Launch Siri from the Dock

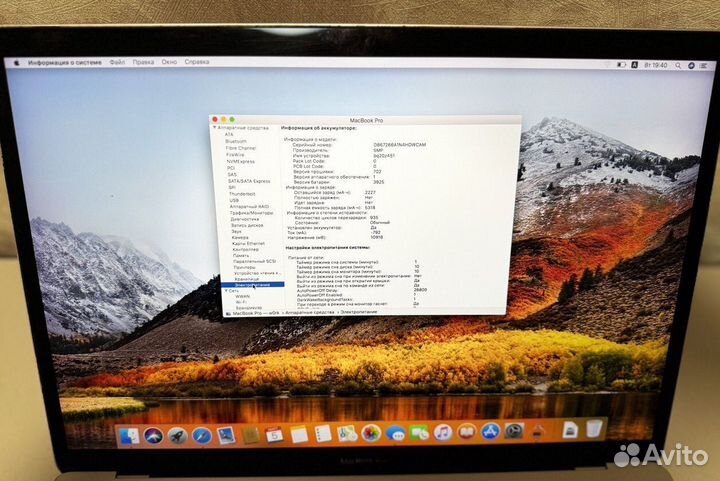tap(153, 436)
